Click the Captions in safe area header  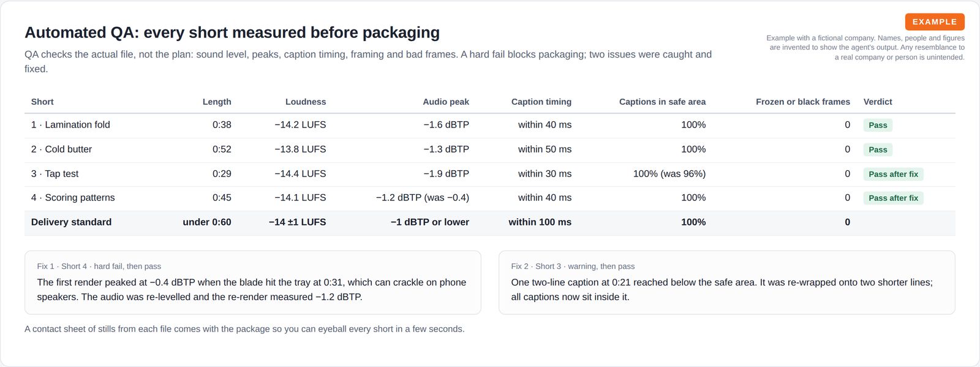[x=662, y=102]
